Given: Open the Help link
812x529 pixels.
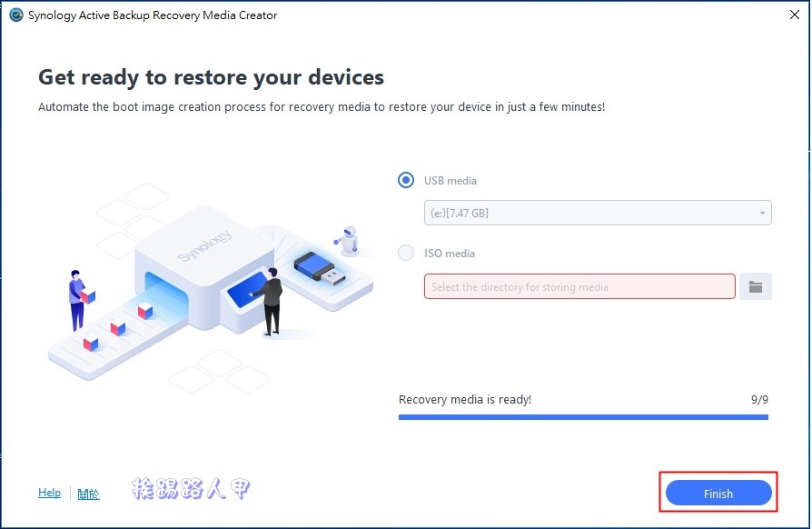Looking at the screenshot, I should click(49, 493).
